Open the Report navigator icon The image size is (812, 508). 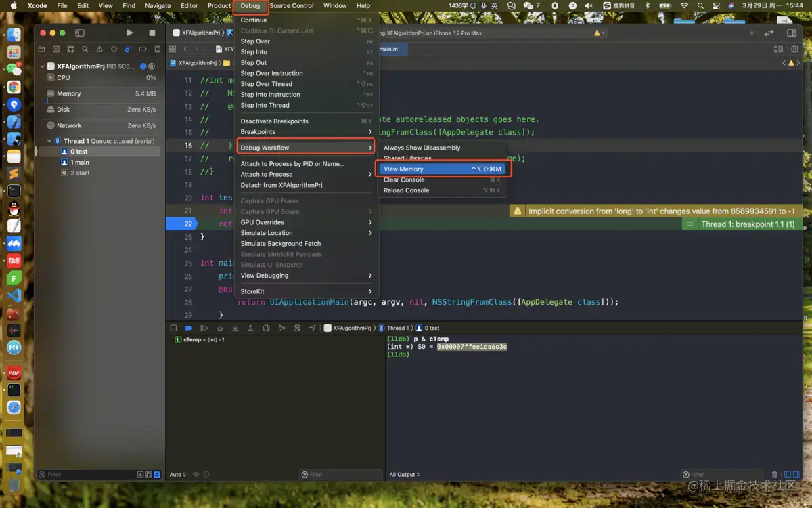(x=157, y=49)
